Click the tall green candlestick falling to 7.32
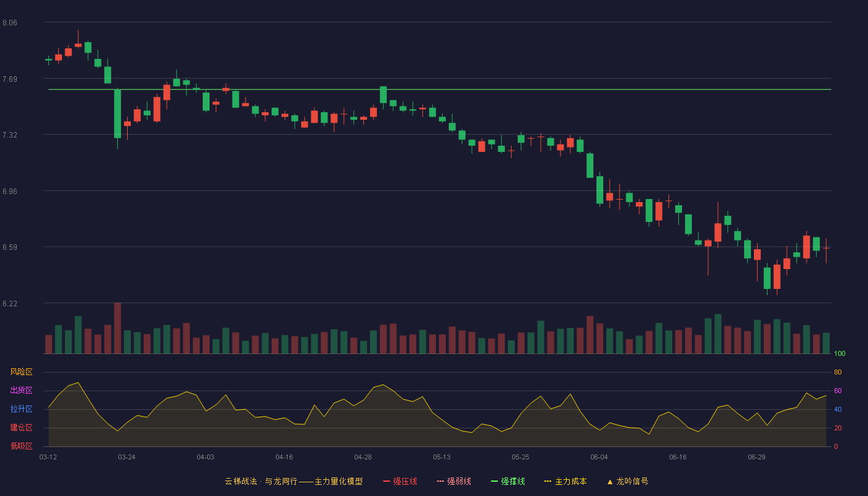 coord(117,114)
